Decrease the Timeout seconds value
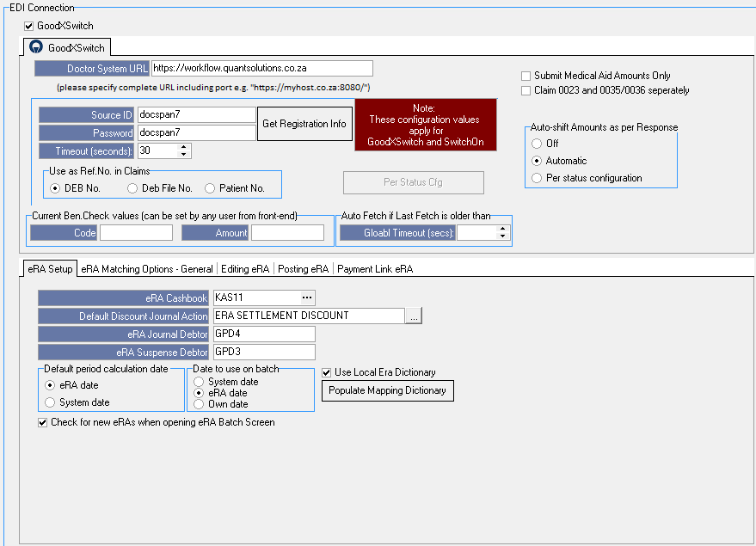This screenshot has width=756, height=546. coord(184,154)
